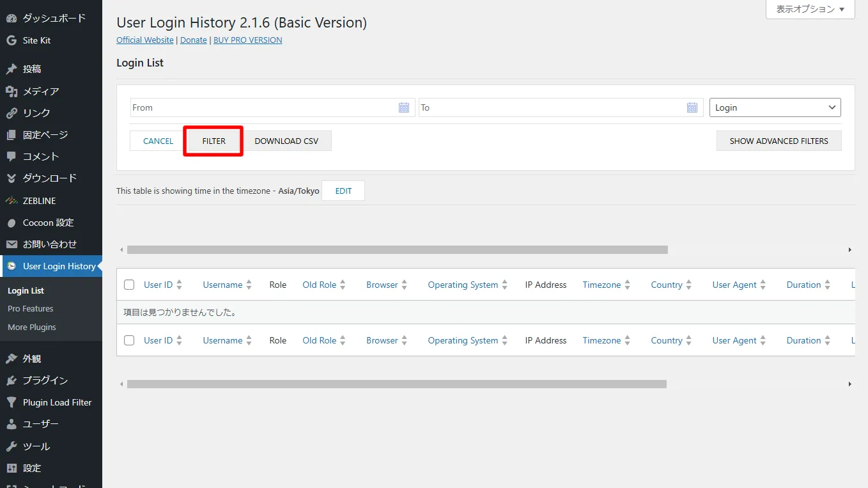Click the top scrollbar right arrow
The width and height of the screenshot is (868, 488).
[x=850, y=250]
